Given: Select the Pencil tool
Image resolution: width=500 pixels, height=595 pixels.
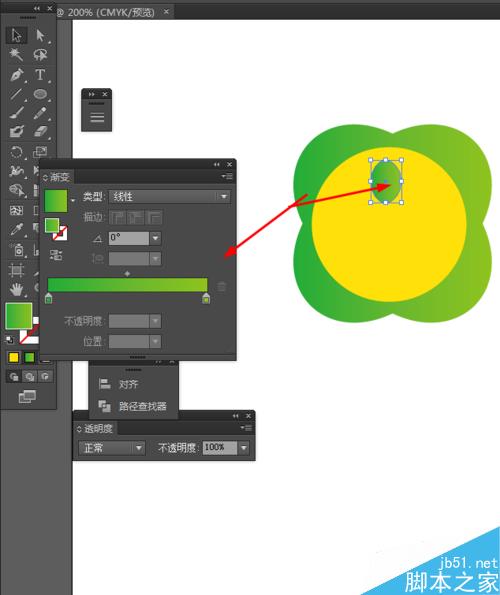Looking at the screenshot, I should point(40,113).
